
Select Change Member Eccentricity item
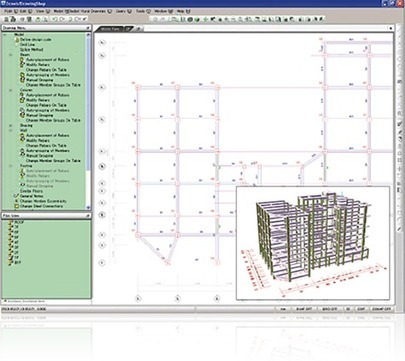click(43, 201)
